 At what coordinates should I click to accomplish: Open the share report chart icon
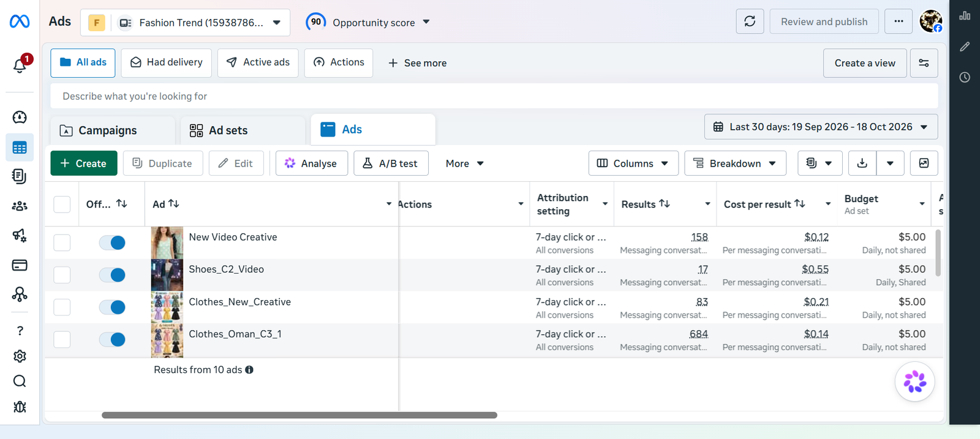924,163
